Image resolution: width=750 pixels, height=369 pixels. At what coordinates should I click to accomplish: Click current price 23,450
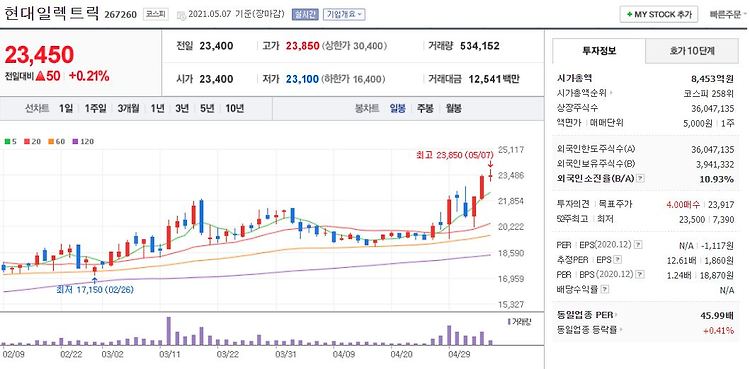point(39,55)
